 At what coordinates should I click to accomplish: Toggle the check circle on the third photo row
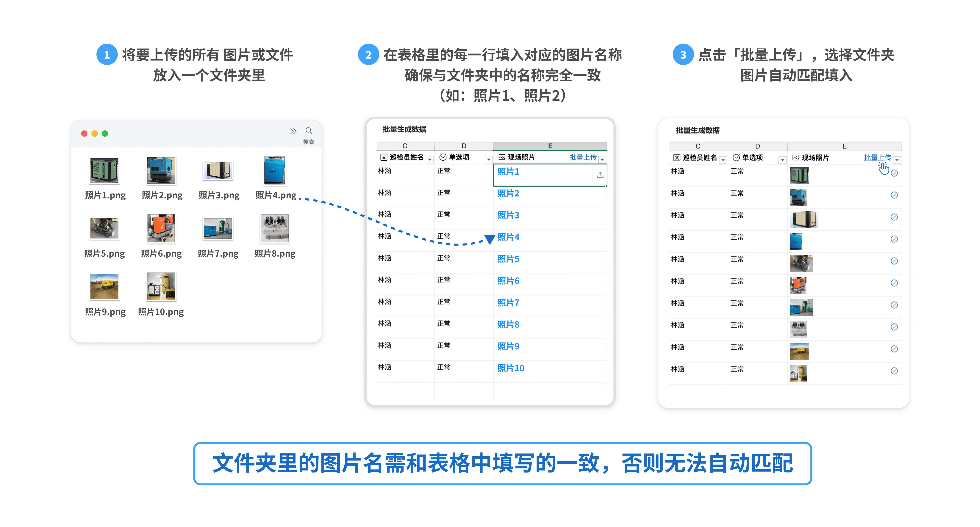894,217
